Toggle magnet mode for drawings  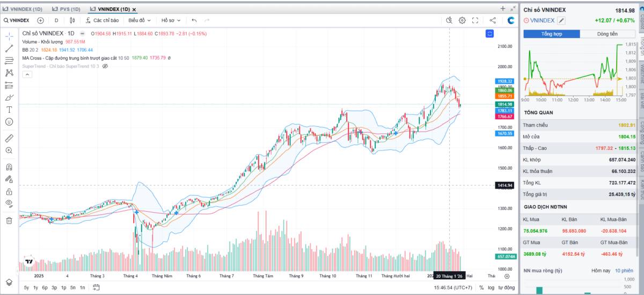[9, 167]
